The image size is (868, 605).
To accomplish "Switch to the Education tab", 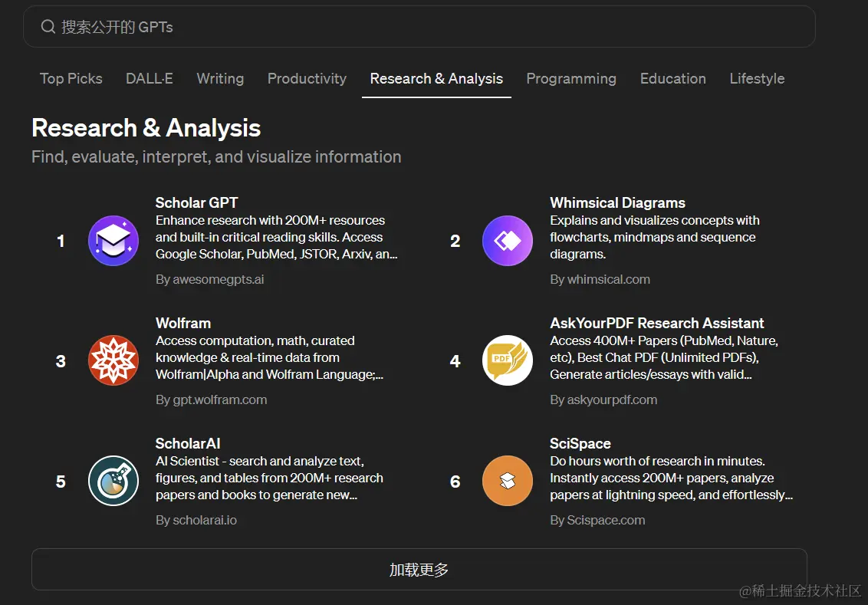I will [673, 79].
